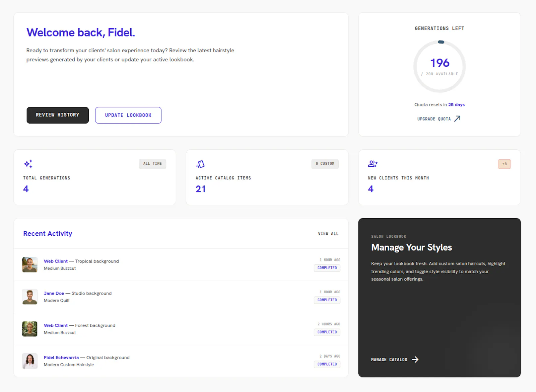Image resolution: width=536 pixels, height=392 pixels.
Task: Click the catalog swatch icon in Active Catalog Items
Action: [x=200, y=164]
